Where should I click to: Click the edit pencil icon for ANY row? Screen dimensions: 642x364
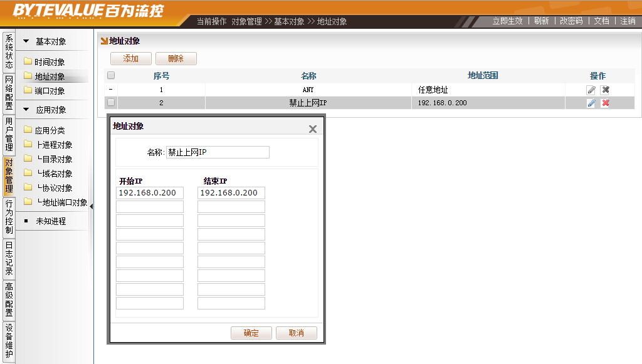(x=591, y=90)
